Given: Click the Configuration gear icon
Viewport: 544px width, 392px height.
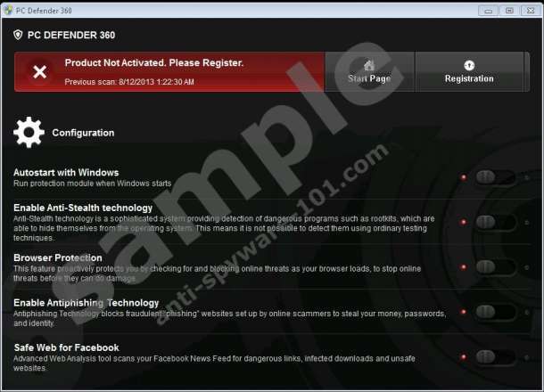Looking at the screenshot, I should point(29,132).
